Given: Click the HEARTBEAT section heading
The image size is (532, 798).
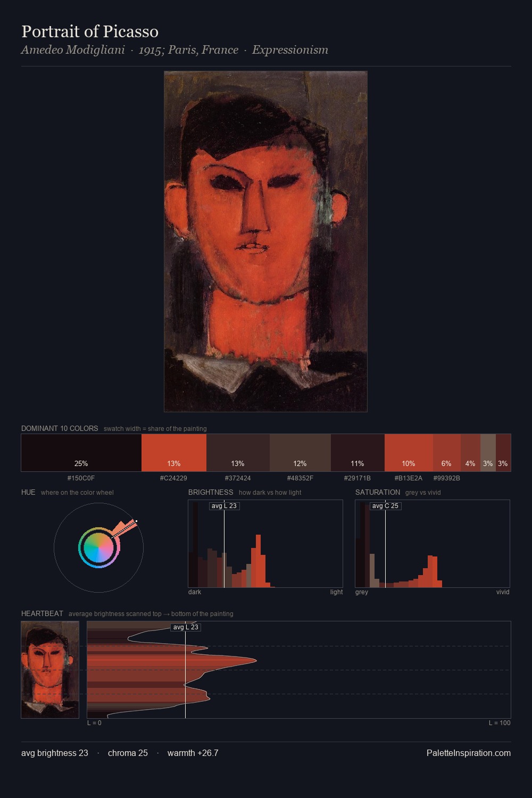Looking at the screenshot, I should click(42, 613).
